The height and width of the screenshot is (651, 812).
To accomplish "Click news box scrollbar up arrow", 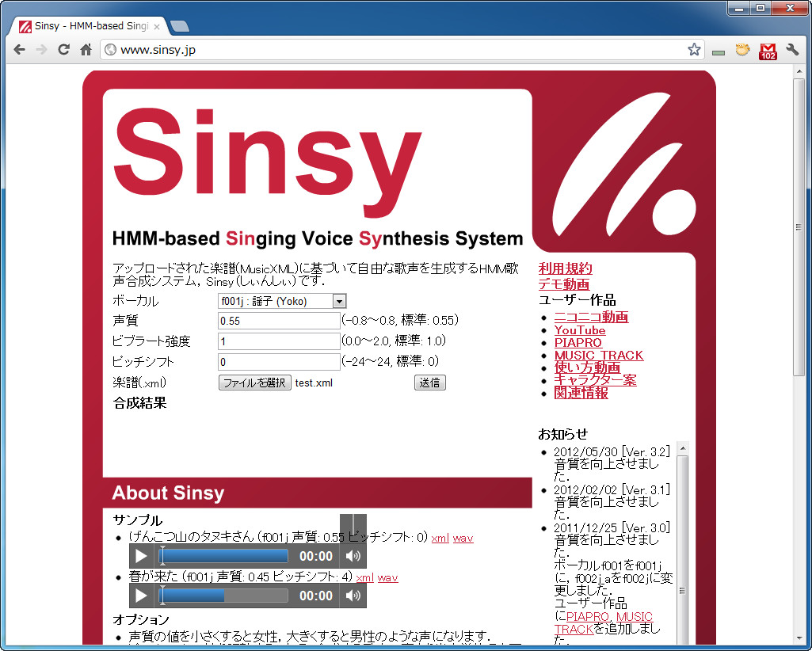I will click(x=683, y=448).
